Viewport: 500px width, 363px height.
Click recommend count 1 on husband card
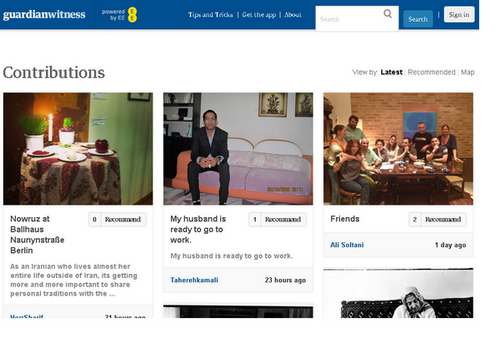point(255,219)
